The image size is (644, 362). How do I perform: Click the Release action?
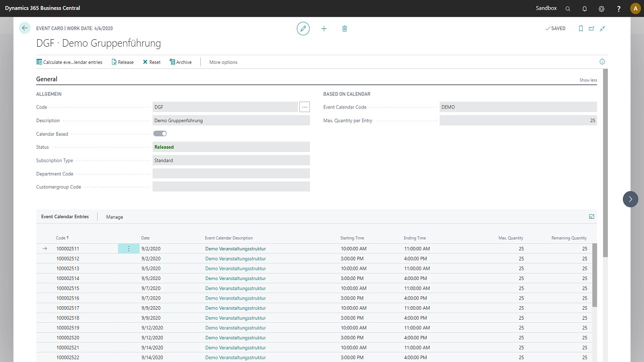coord(123,62)
